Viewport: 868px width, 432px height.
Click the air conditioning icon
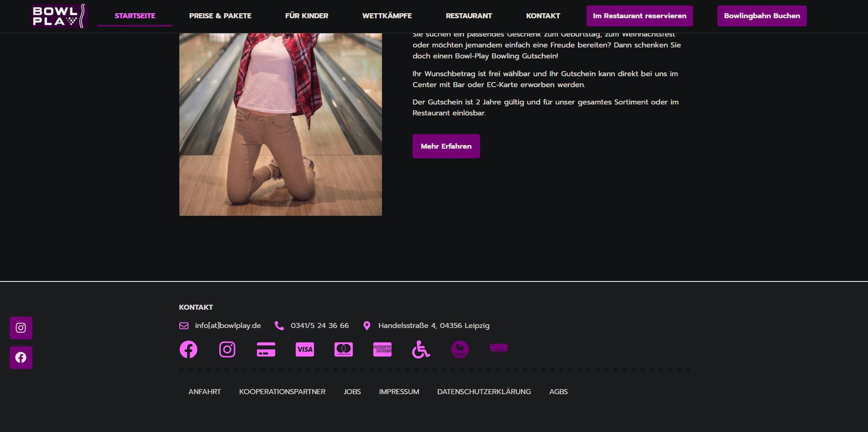(x=499, y=349)
